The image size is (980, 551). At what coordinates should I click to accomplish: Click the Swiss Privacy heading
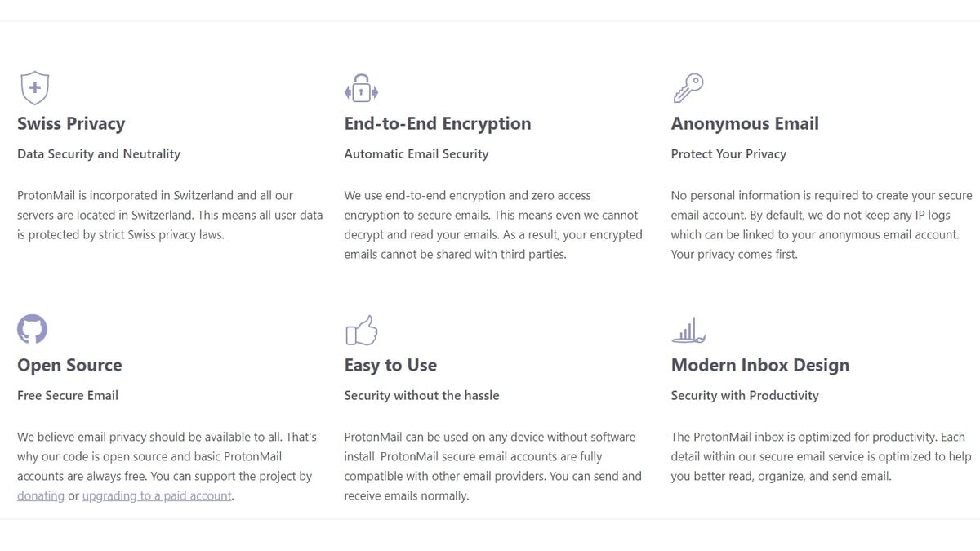[71, 123]
